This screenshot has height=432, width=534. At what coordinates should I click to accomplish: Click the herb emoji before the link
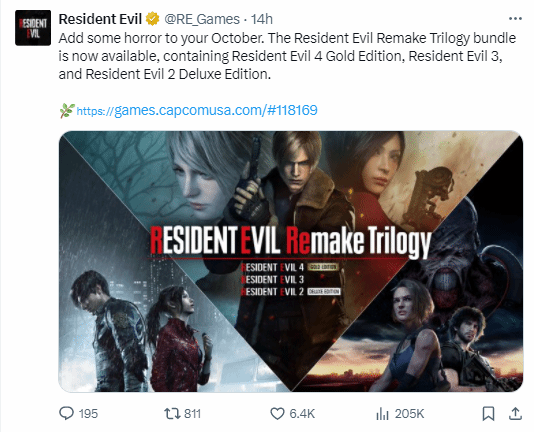(67, 110)
